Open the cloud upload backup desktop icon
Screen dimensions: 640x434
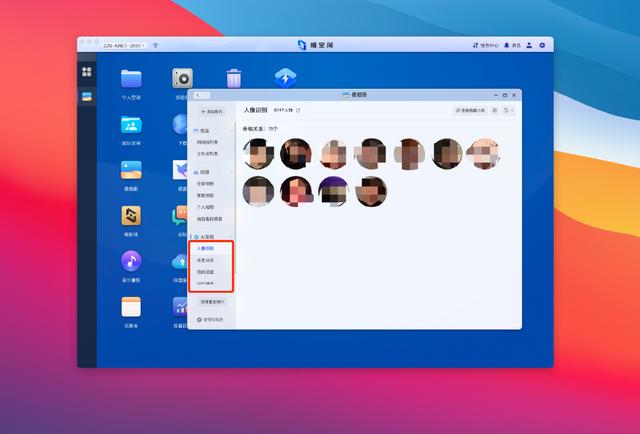[180, 261]
